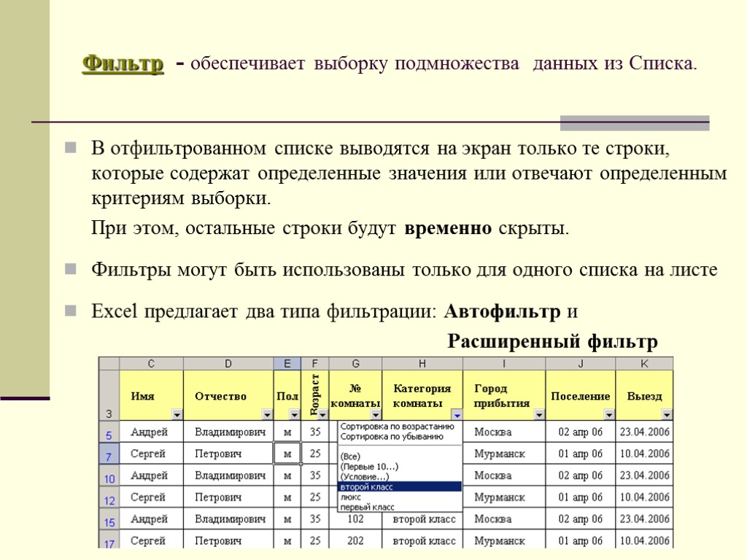Viewport: 747px width, 560px height.
Task: Select (Первые 10…) in the filter list
Action: tap(369, 467)
